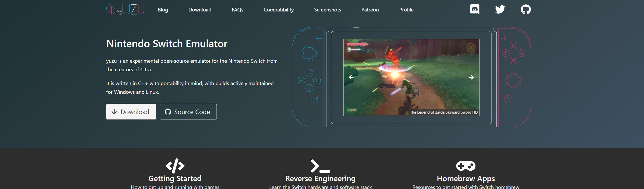Screen dimensions: 644x189
Task: View the Screenshots page
Action: click(327, 10)
